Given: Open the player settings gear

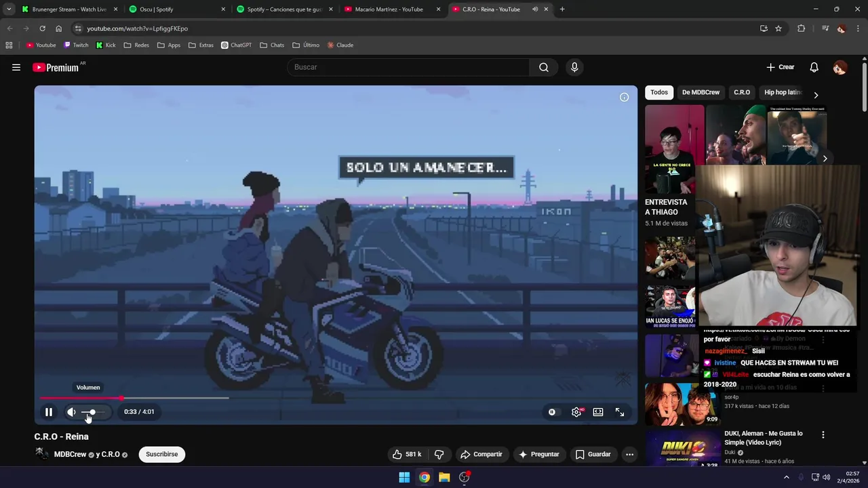Looking at the screenshot, I should click(576, 411).
